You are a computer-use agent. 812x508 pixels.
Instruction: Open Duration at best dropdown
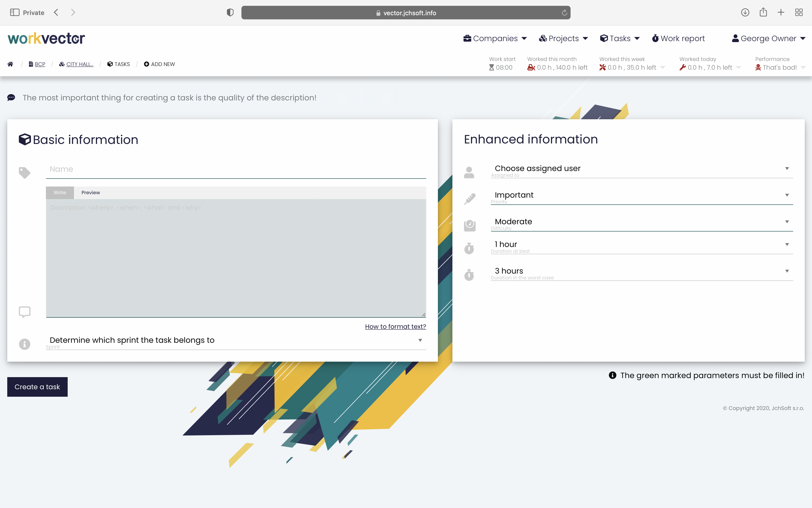[x=642, y=245]
